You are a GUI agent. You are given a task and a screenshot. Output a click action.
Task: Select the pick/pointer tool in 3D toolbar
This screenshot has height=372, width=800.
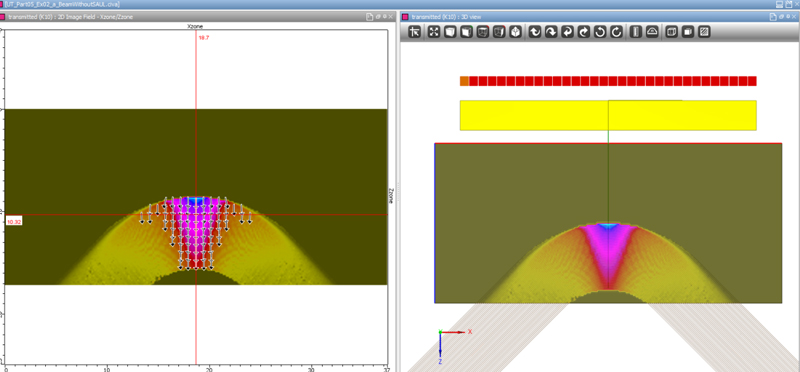(x=415, y=32)
